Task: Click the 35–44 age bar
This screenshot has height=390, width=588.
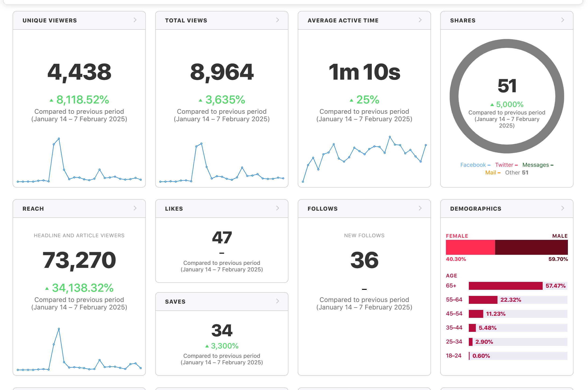Action: (472, 328)
